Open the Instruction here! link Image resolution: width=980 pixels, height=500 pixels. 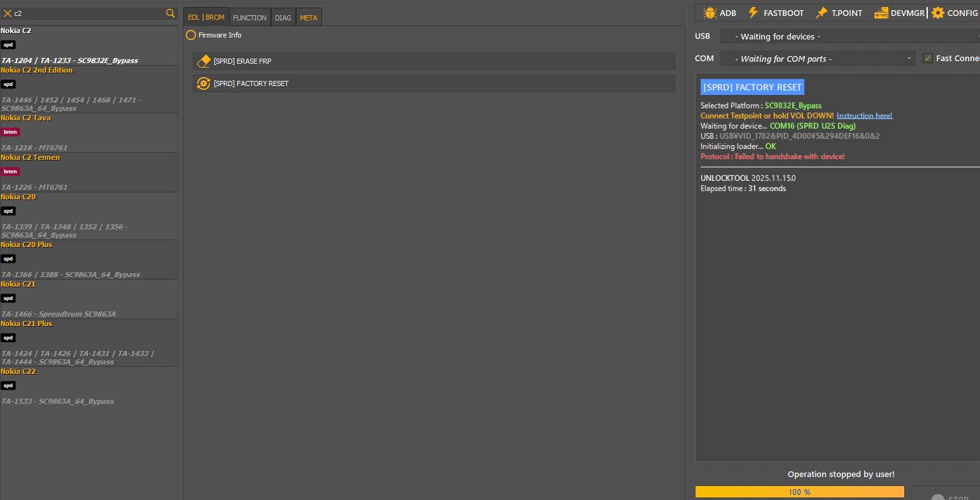pos(865,116)
